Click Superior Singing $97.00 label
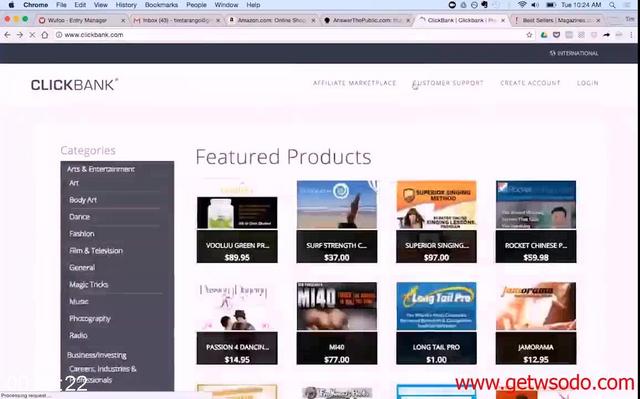 436,258
